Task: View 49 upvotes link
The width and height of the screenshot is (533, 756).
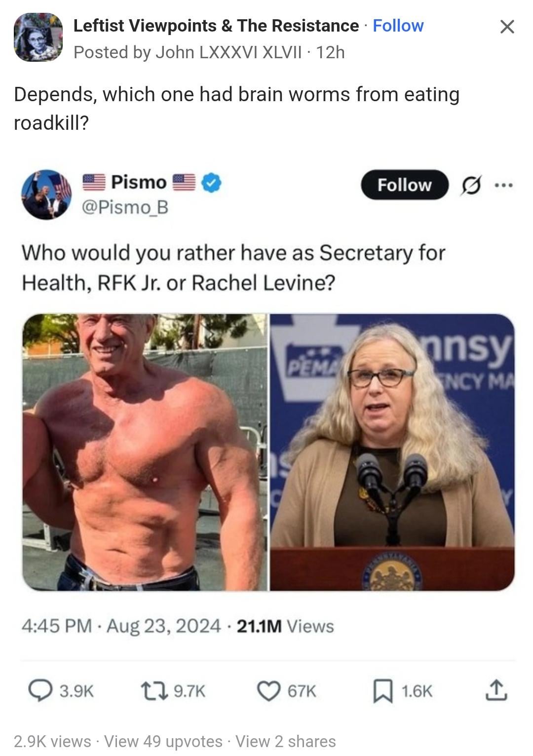Action: (163, 741)
